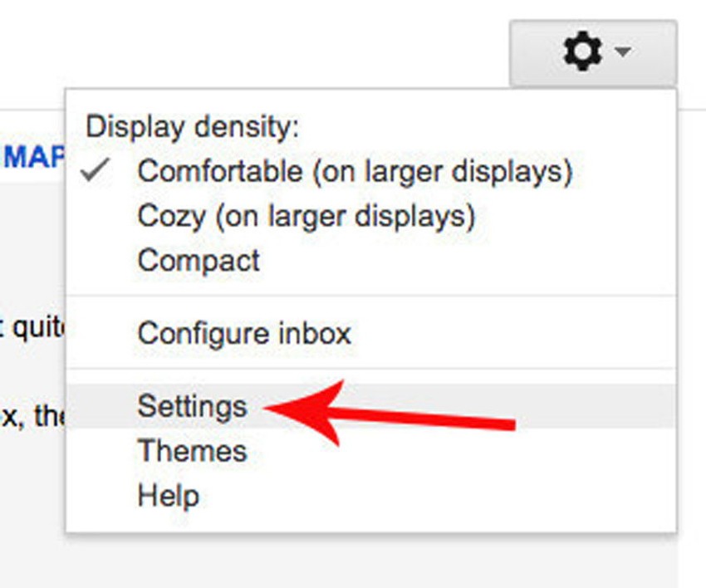Click the divider line above Configure inbox
This screenshot has width=706, height=588.
pos(370,296)
